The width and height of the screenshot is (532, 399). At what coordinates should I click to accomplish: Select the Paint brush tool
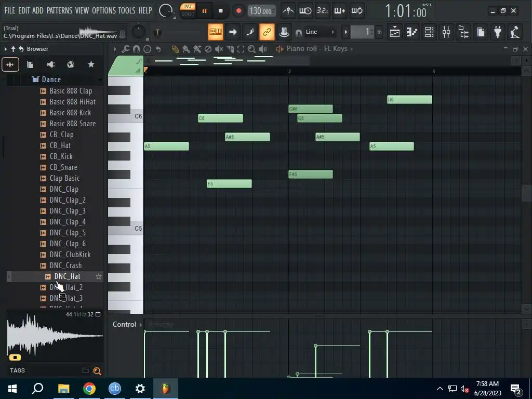186,49
